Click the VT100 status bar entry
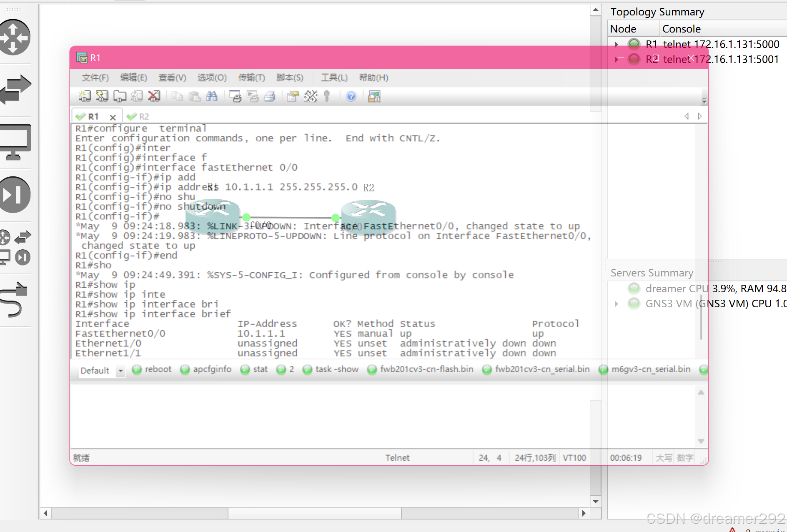This screenshot has width=787, height=532. click(x=574, y=458)
